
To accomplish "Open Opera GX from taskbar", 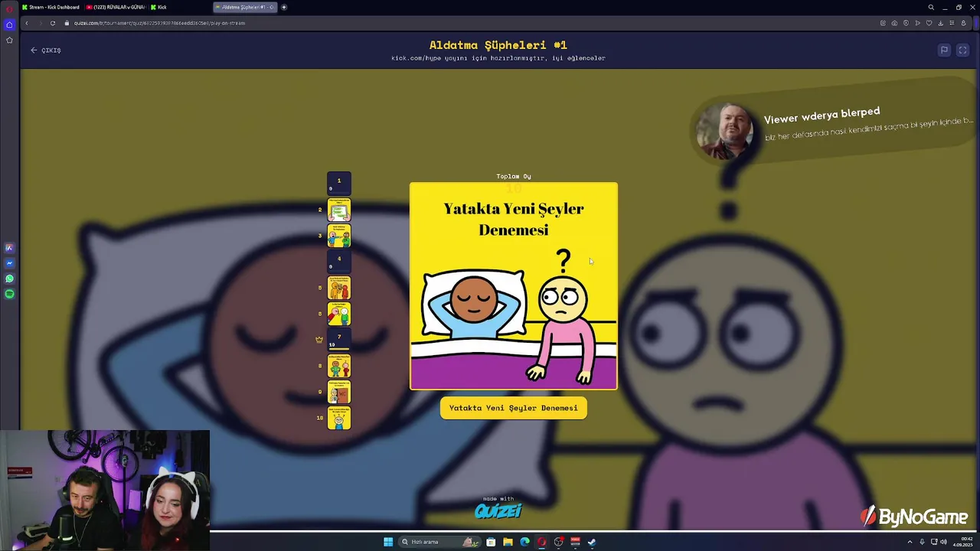I will (x=541, y=542).
